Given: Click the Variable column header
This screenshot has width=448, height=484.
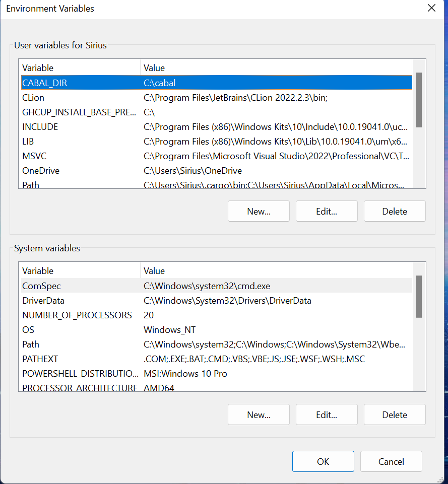Looking at the screenshot, I should point(60,67).
